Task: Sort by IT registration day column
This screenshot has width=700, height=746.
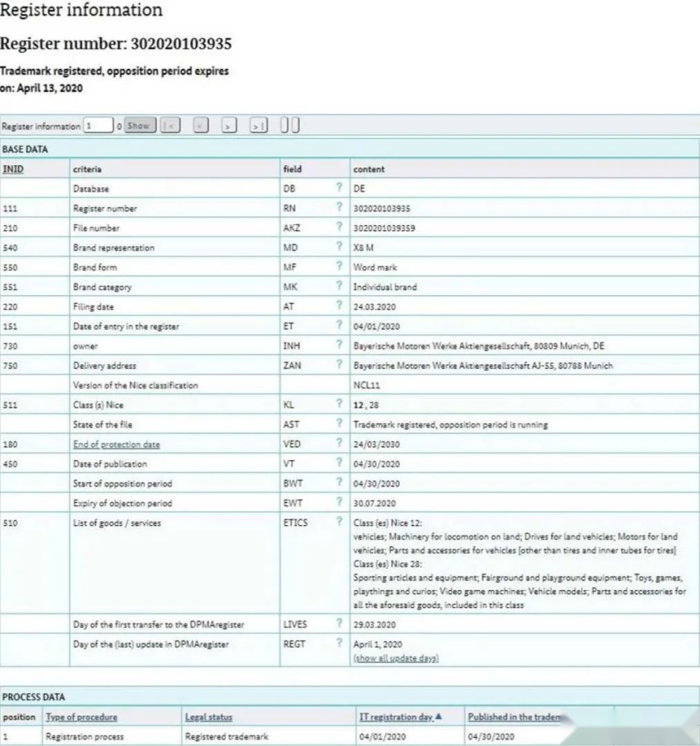Action: point(396,717)
